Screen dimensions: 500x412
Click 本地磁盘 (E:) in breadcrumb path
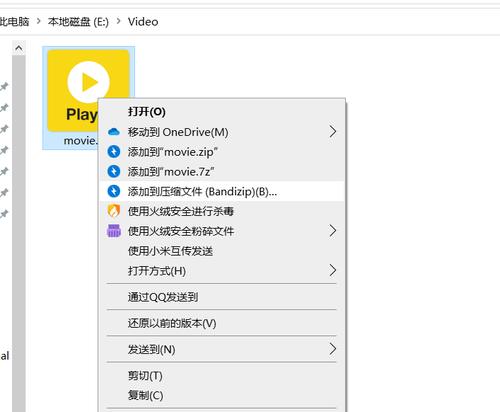click(78, 22)
